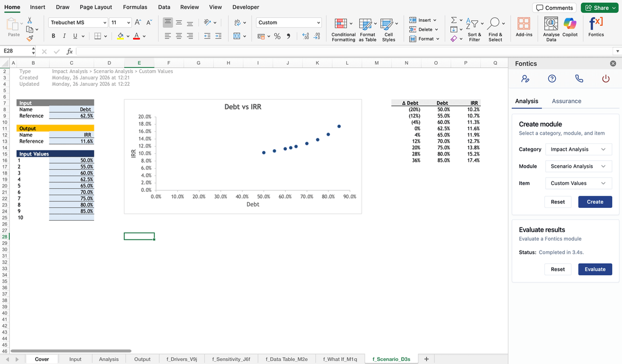
Task: Align text to the right
Action: tap(190, 36)
